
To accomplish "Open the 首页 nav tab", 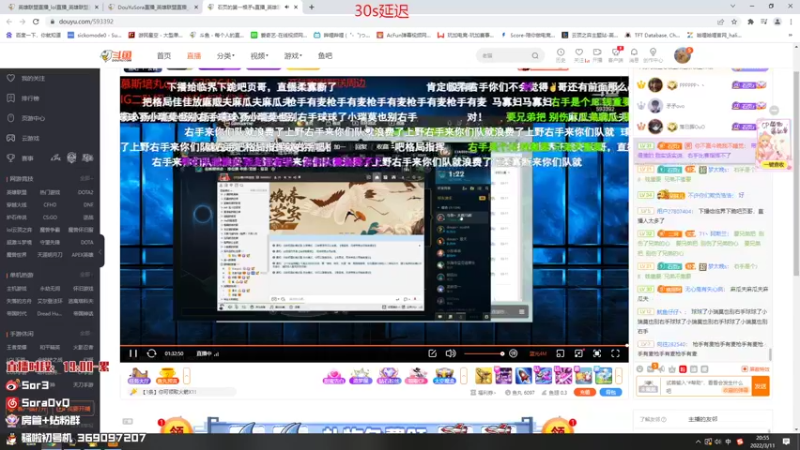I will pyautogui.click(x=164, y=56).
